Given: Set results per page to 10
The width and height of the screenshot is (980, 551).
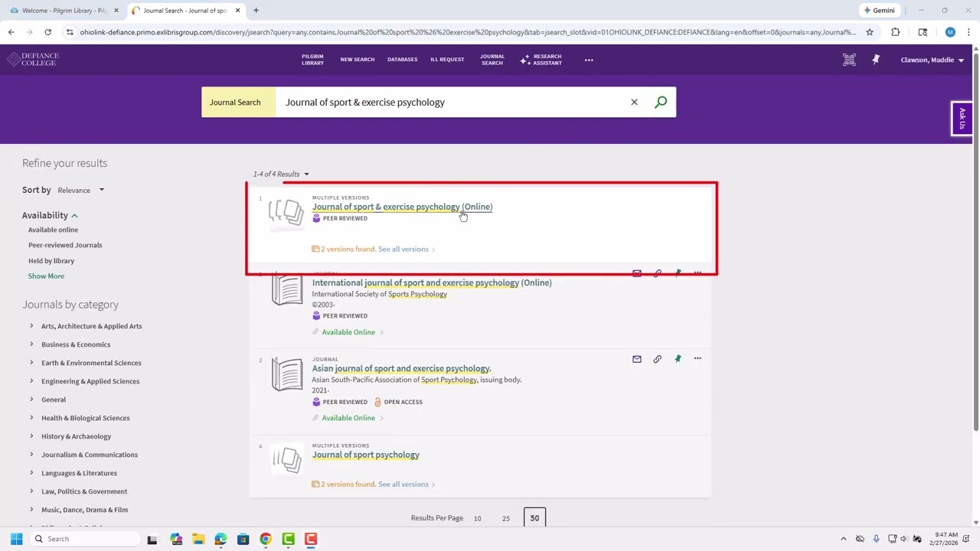Looking at the screenshot, I should pyautogui.click(x=477, y=518).
